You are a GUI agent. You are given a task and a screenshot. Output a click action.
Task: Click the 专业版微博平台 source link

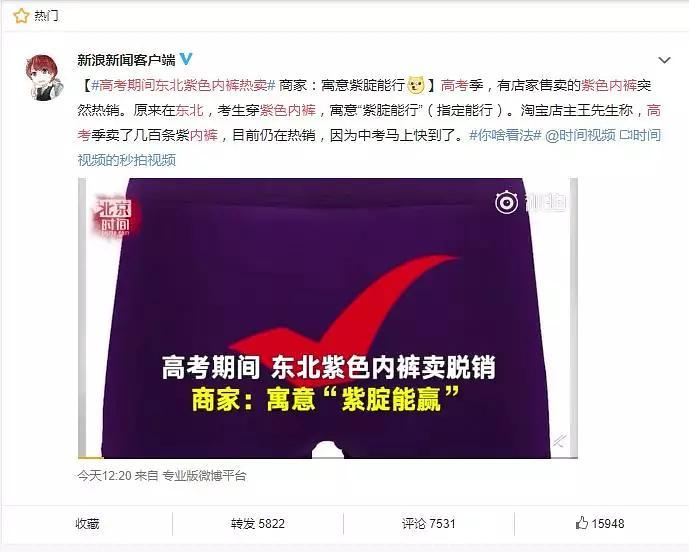[204, 476]
